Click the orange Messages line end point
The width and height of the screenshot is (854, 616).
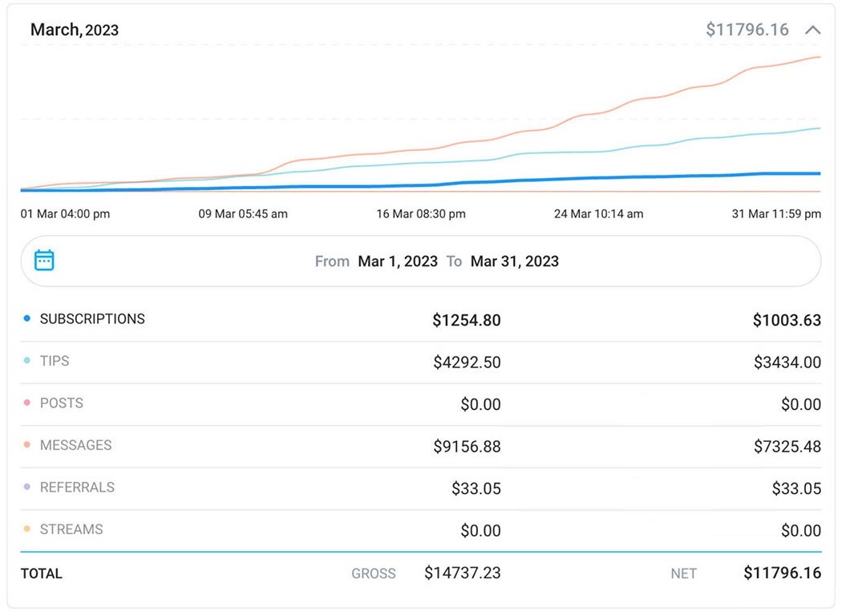(820, 57)
